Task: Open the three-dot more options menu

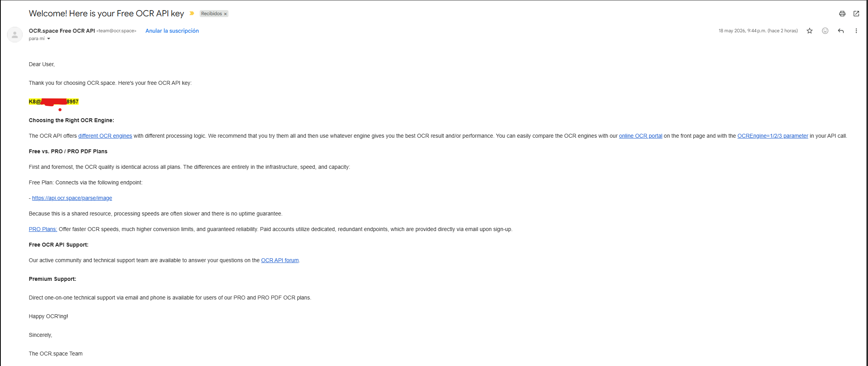Action: (x=856, y=31)
